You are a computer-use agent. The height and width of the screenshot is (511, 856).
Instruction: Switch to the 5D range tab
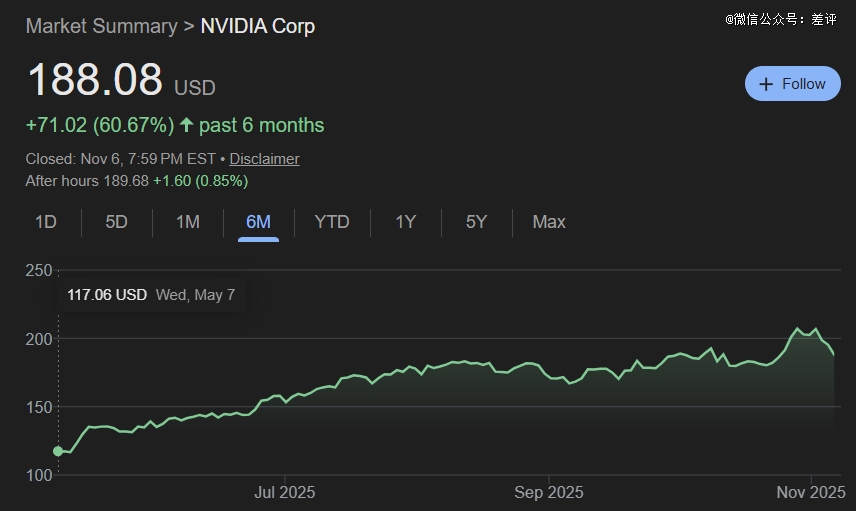[x=117, y=222]
